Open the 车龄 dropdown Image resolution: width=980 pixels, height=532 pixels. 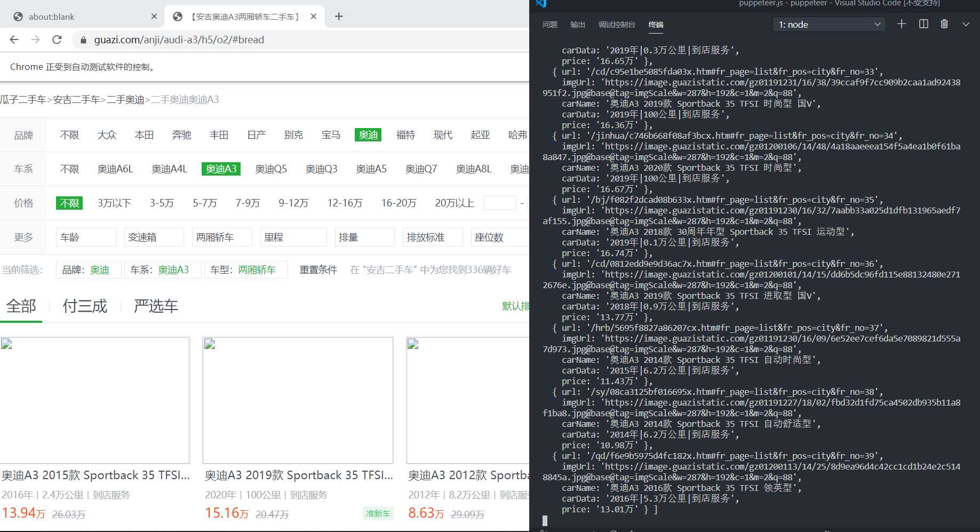click(86, 237)
